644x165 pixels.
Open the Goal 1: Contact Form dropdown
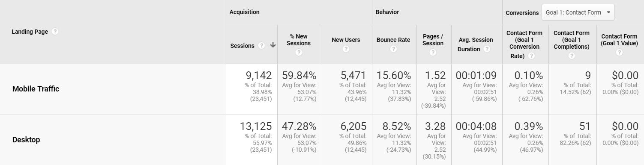tap(578, 12)
